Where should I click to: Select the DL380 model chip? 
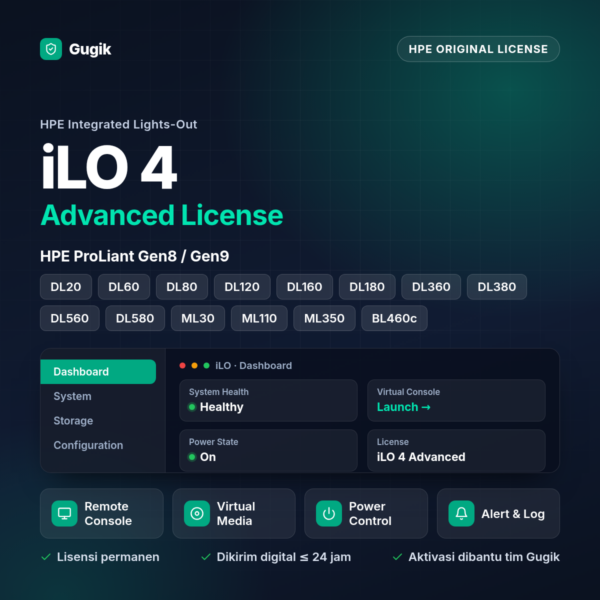[497, 287]
